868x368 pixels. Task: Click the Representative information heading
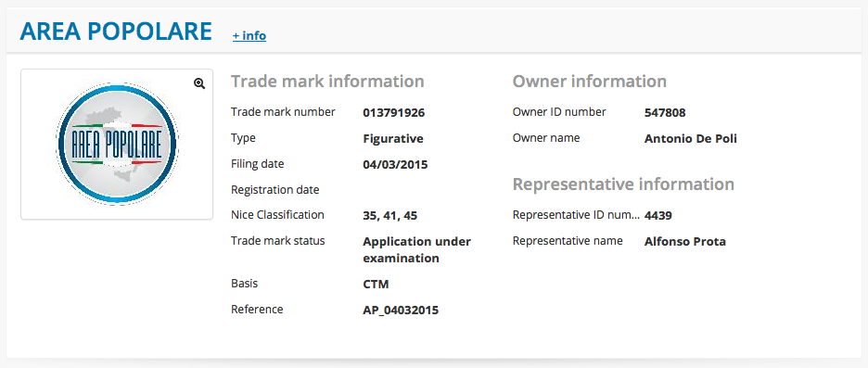[x=623, y=184]
